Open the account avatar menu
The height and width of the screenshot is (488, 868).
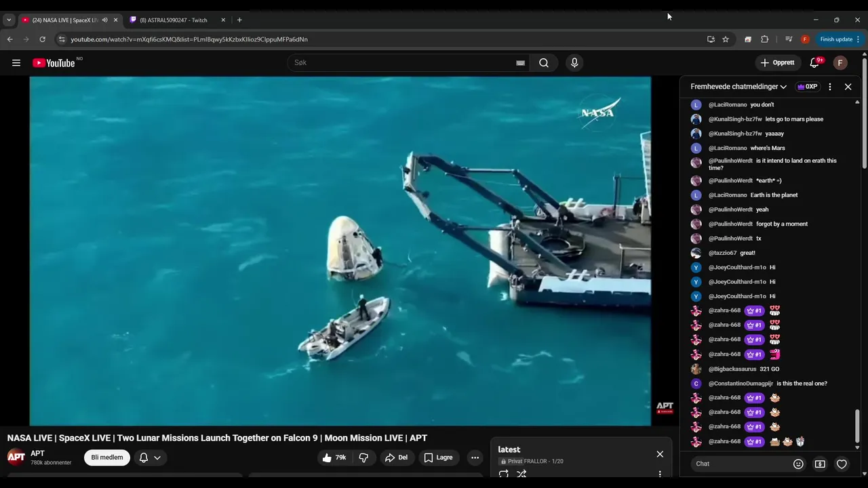[840, 63]
